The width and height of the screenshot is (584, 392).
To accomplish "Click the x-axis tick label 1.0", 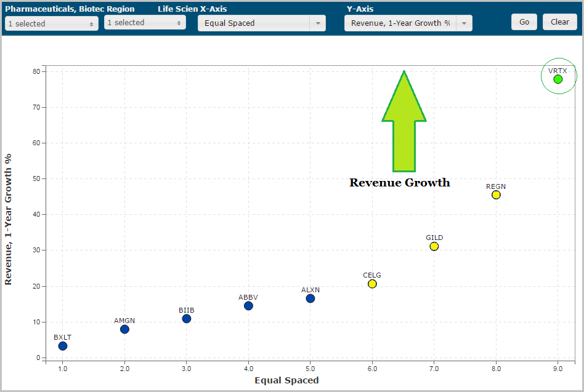I will tap(63, 369).
